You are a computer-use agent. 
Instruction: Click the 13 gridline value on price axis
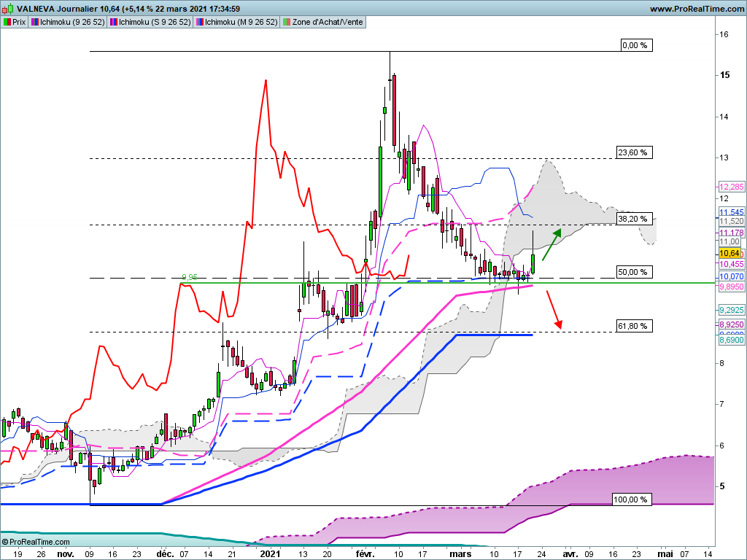pyautogui.click(x=724, y=157)
